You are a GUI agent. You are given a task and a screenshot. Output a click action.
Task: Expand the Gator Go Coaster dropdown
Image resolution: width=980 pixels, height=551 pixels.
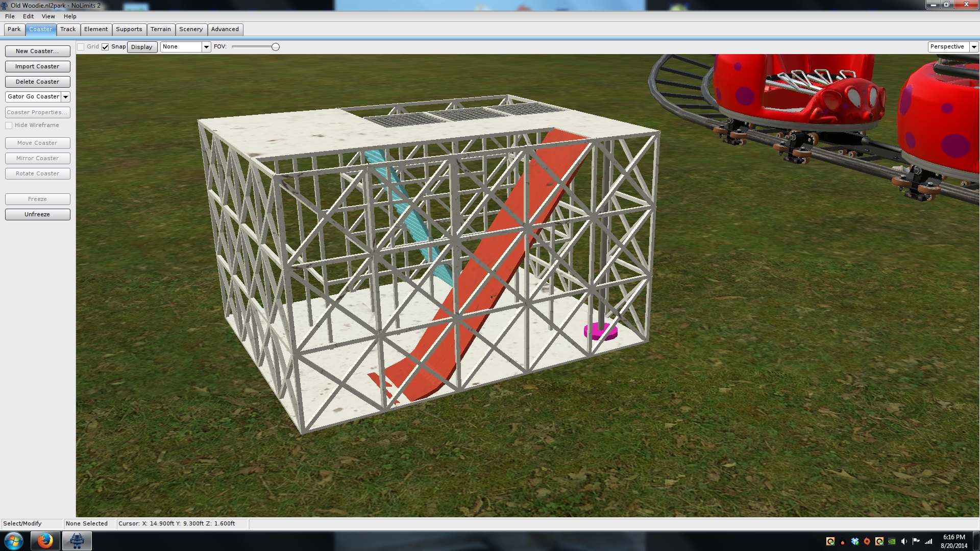pyautogui.click(x=65, y=97)
